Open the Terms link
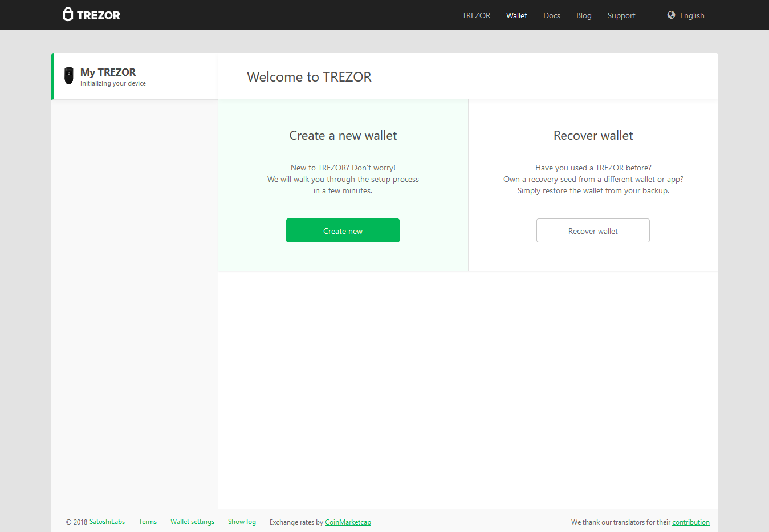769x532 pixels. pyautogui.click(x=148, y=522)
